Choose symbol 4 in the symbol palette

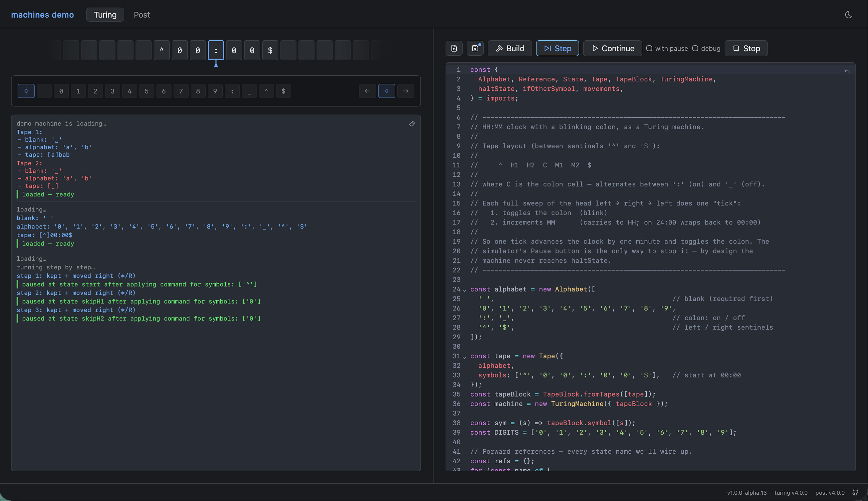pyautogui.click(x=130, y=91)
